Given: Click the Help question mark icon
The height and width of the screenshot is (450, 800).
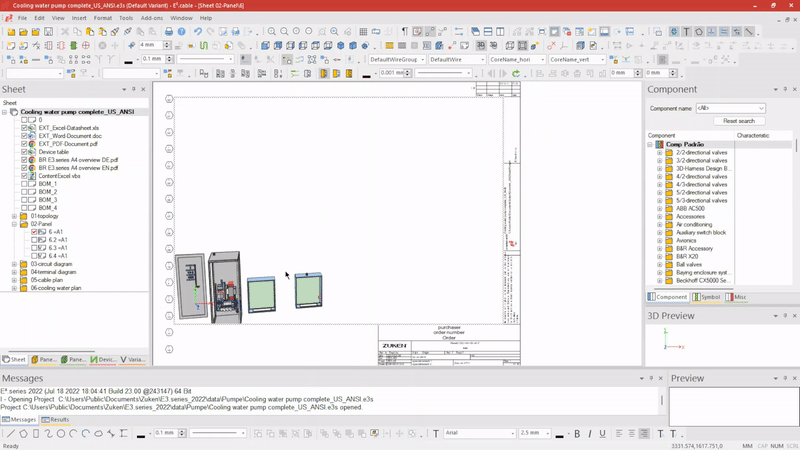Looking at the screenshot, I should 181,32.
